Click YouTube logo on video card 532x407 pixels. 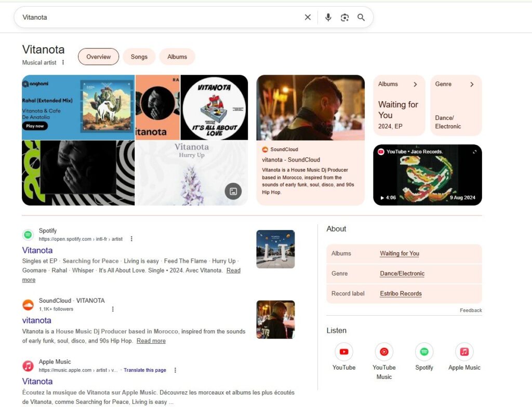click(381, 152)
